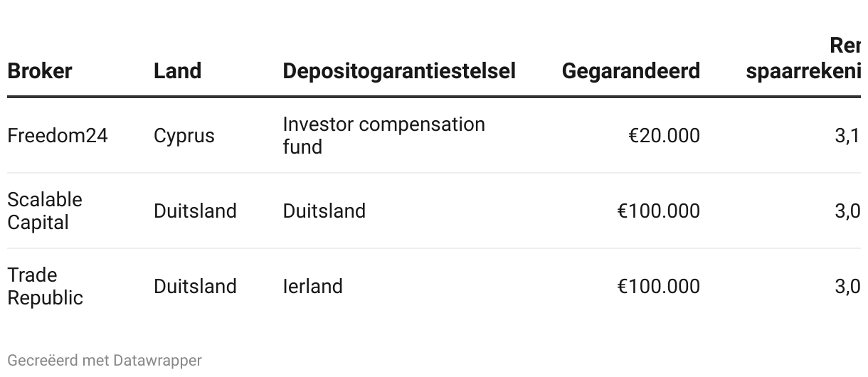This screenshot has height=377, width=868.
Task: Click the Cyprus country cell
Action: click(184, 136)
